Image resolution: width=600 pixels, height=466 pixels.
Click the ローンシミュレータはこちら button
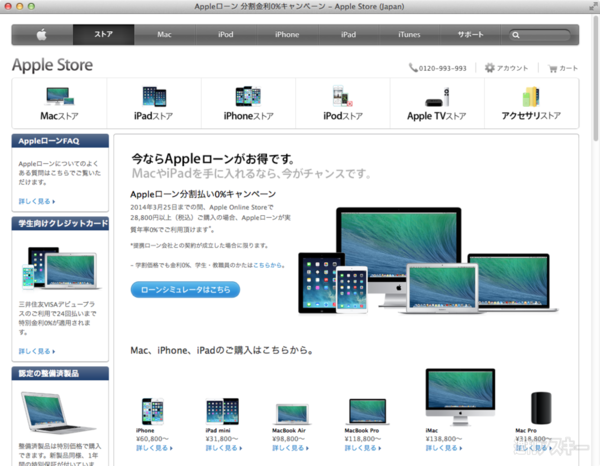[185, 290]
